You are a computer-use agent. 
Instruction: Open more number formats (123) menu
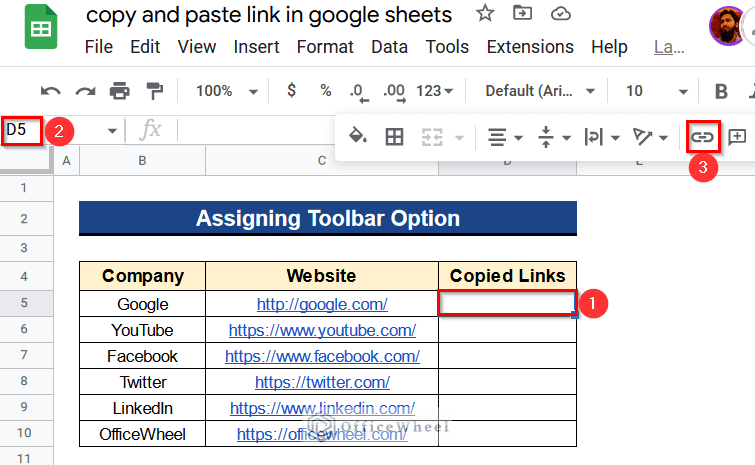tap(434, 91)
